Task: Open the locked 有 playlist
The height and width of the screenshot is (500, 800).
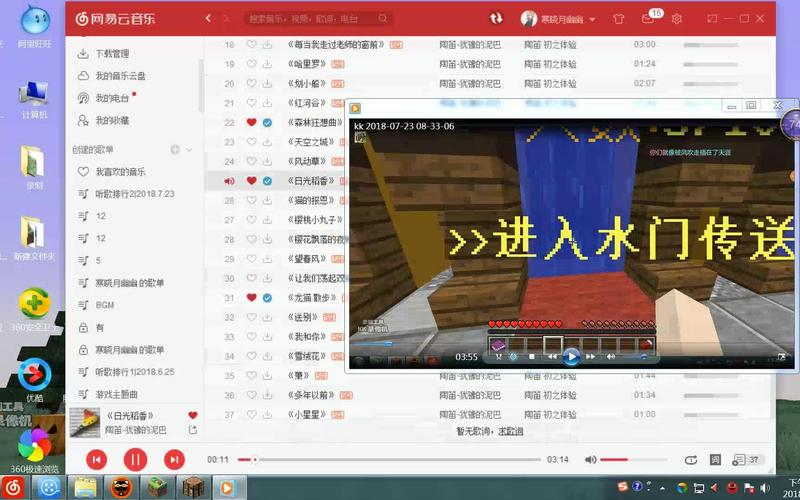Action: pos(99,328)
